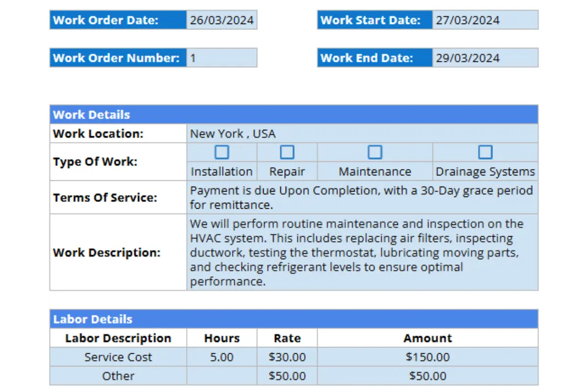Click the 'Installation' label text
This screenshot has height=389, width=588.
coord(221,171)
